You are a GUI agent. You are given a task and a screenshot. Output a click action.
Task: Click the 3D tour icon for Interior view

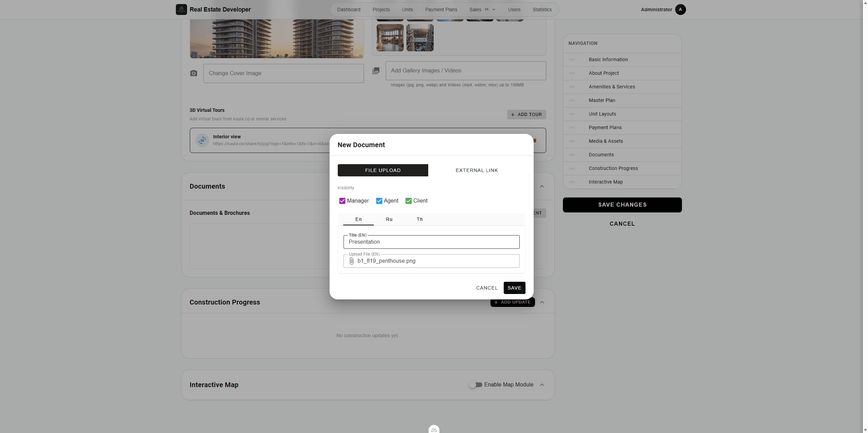tap(202, 140)
